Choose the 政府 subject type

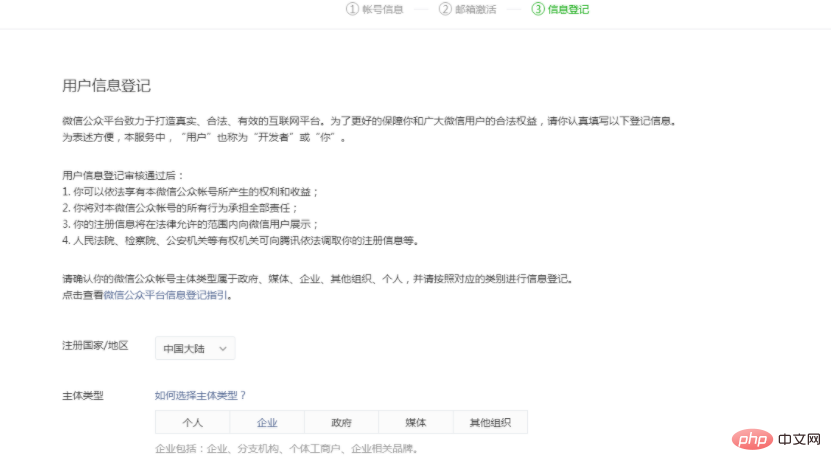pyautogui.click(x=341, y=422)
